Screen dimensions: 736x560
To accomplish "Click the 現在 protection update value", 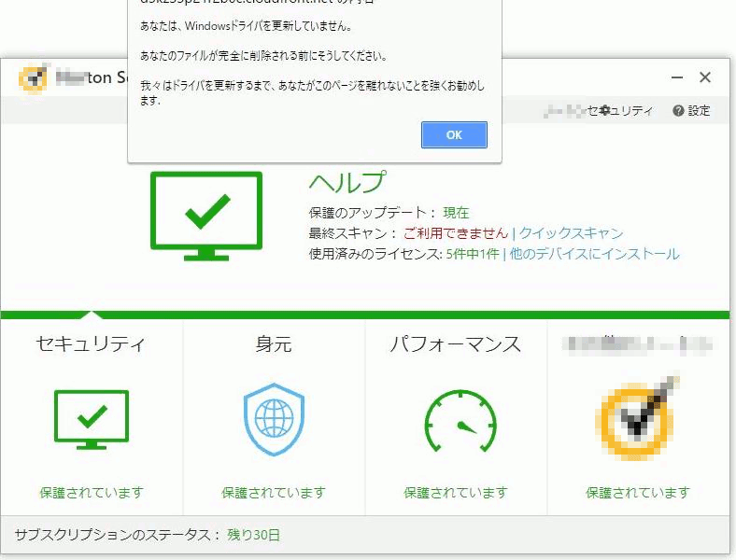I will click(456, 213).
